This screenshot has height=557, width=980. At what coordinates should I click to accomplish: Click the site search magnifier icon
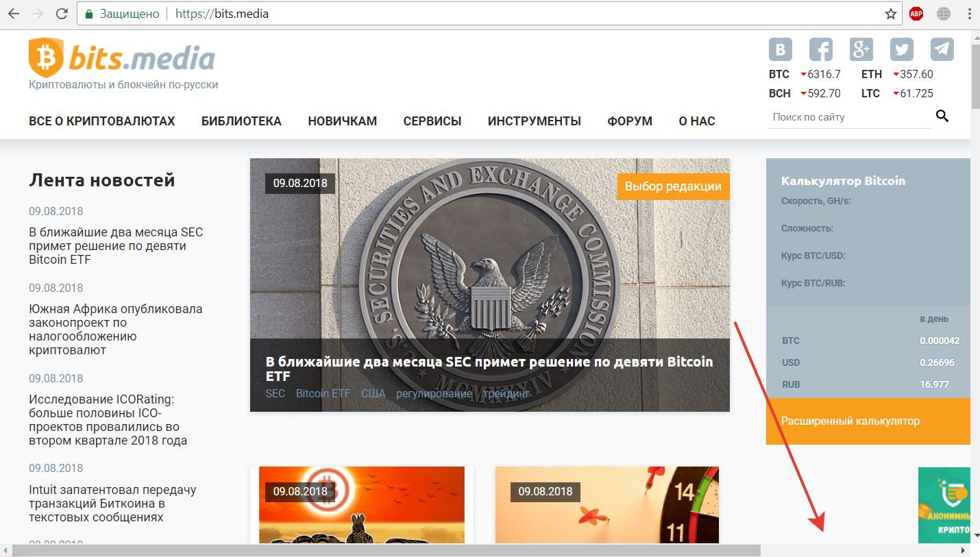[942, 116]
